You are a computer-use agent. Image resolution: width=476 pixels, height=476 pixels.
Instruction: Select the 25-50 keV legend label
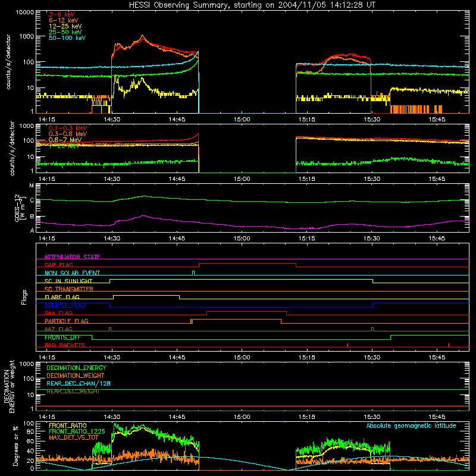[x=65, y=32]
